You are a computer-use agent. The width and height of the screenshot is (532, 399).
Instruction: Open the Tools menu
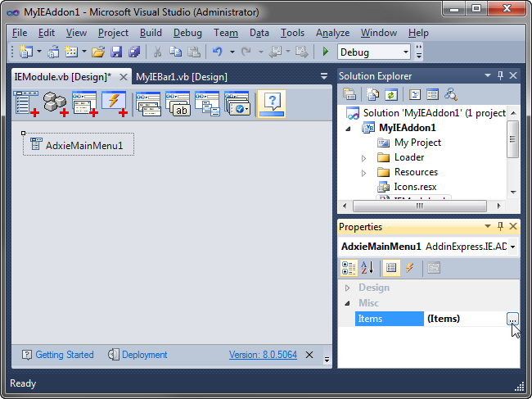pos(292,33)
